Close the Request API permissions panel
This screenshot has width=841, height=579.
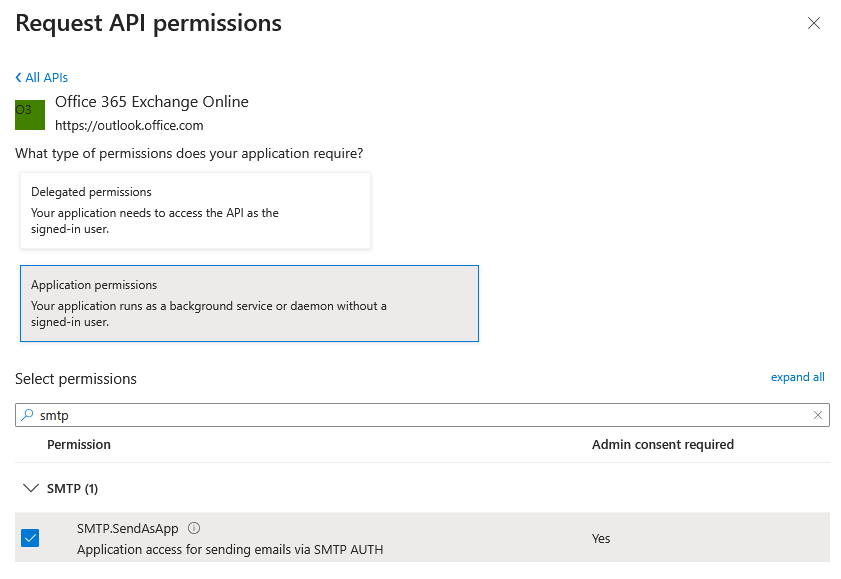tap(814, 23)
